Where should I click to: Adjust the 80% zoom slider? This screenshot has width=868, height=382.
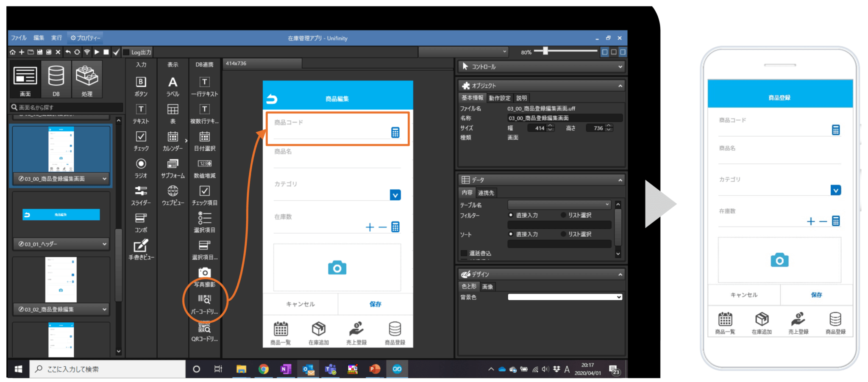point(545,51)
